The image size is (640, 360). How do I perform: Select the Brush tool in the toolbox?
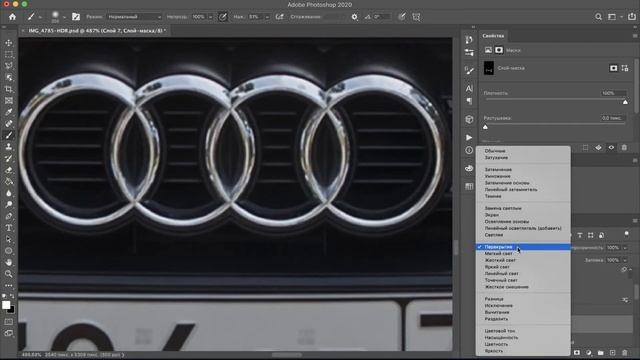coord(9,135)
